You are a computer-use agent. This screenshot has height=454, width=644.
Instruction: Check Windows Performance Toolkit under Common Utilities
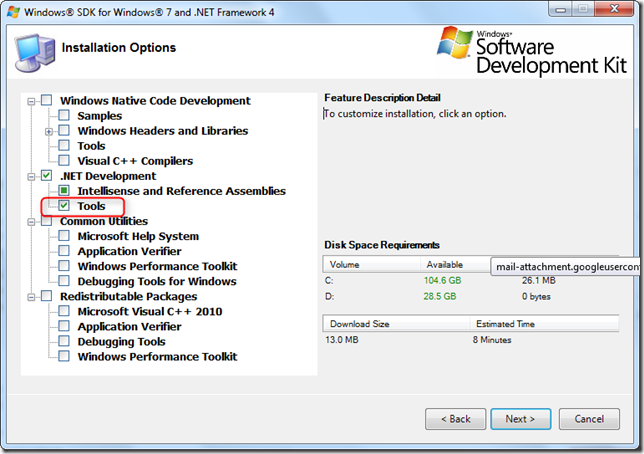pos(64,266)
